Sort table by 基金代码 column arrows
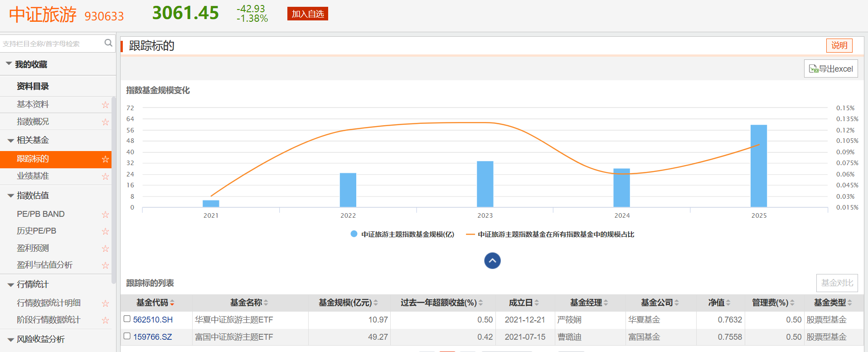The width and height of the screenshot is (868, 352). point(172,303)
